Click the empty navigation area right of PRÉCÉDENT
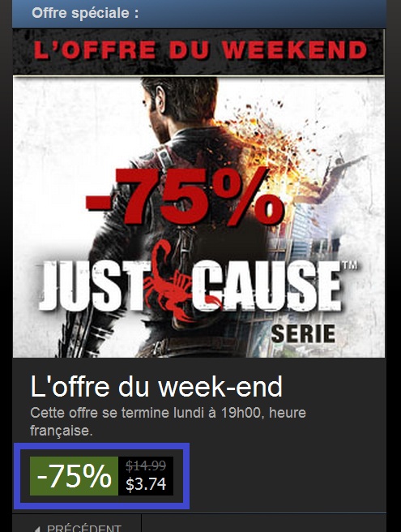The height and width of the screenshot is (532, 401). click(264, 524)
